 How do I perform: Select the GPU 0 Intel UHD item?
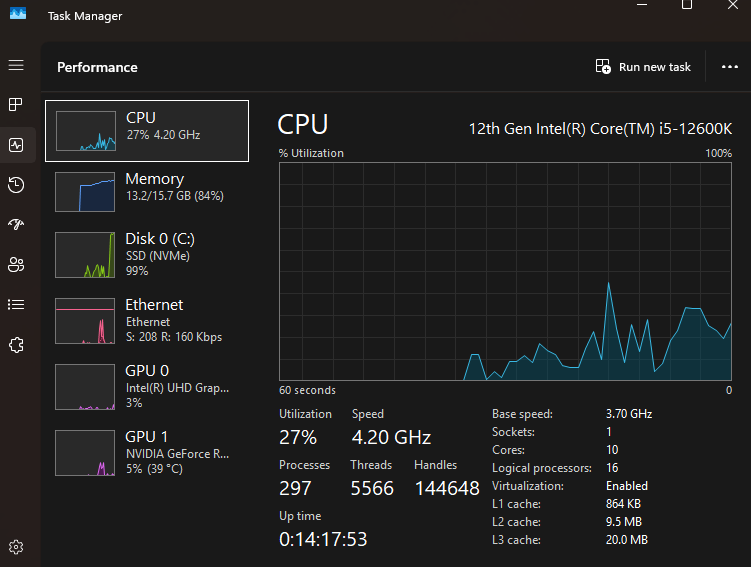coord(147,386)
